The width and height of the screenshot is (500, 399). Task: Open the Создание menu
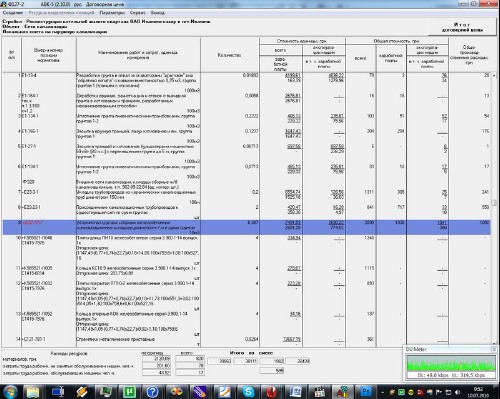coord(13,13)
